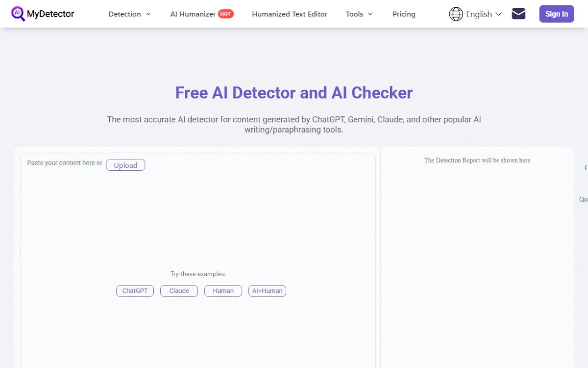Viewport: 588px width, 368px height.
Task: Load the ChatGPT example text
Action: (x=135, y=291)
